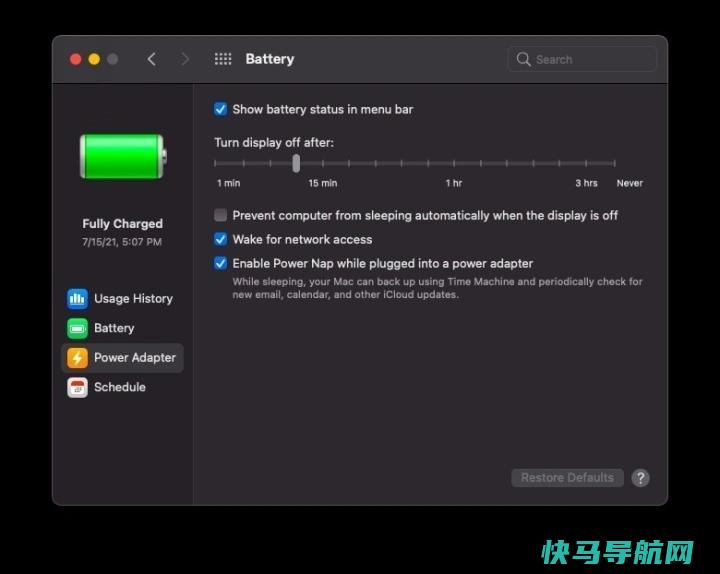Screen dimensions: 720x574
Task: Click the Battery window title
Action: [x=270, y=59]
